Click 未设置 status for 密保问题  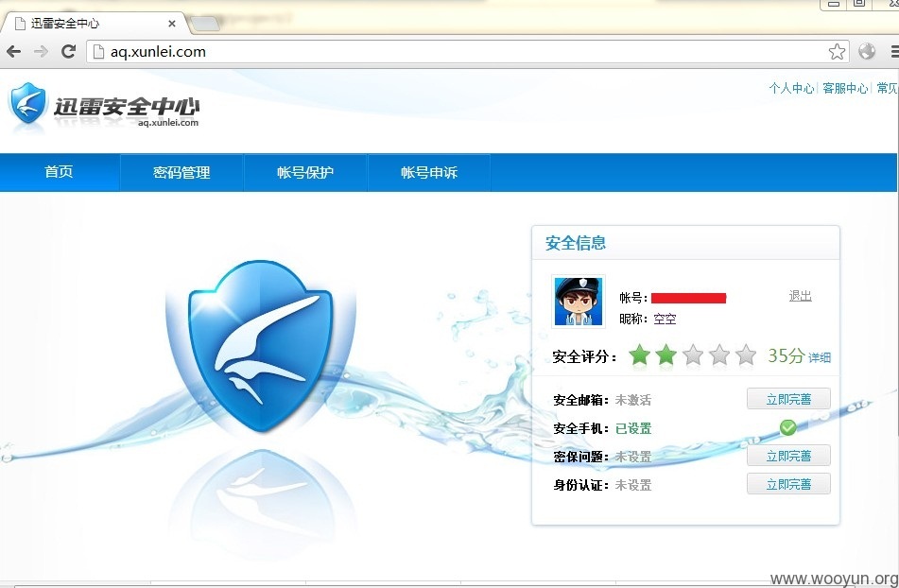tap(633, 457)
